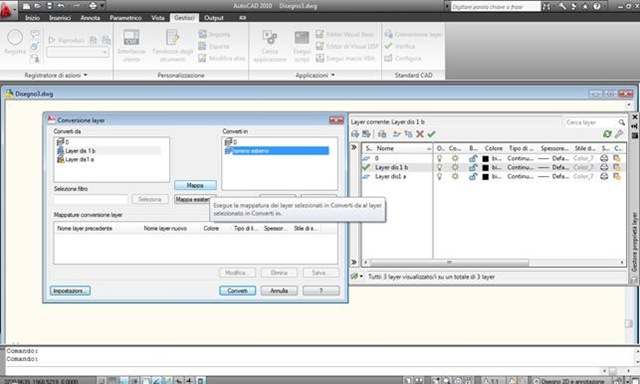The height and width of the screenshot is (384, 640).
Task: Click green check Set current layer icon
Action: click(431, 134)
